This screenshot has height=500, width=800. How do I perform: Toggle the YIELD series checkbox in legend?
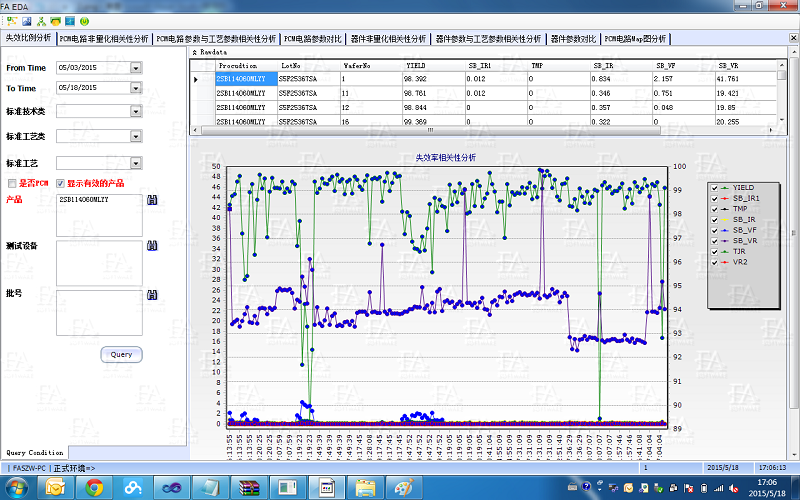[714, 188]
